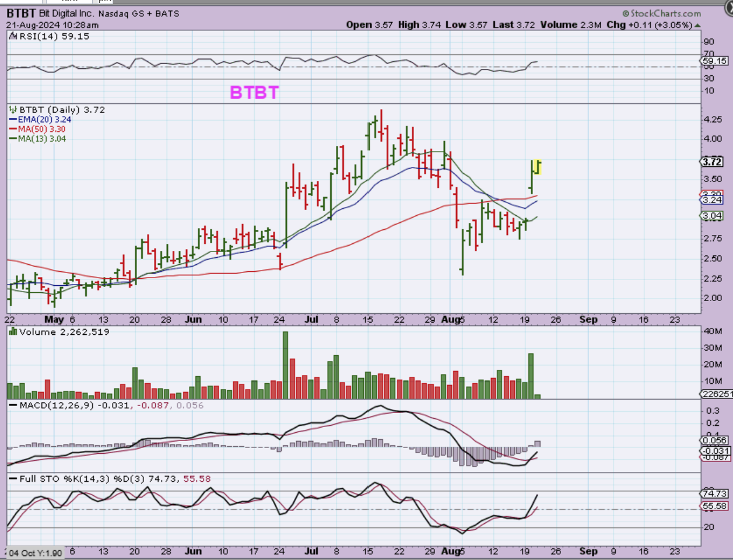Click the Volume 2,262,519 panel label
The image size is (733, 560).
64,332
